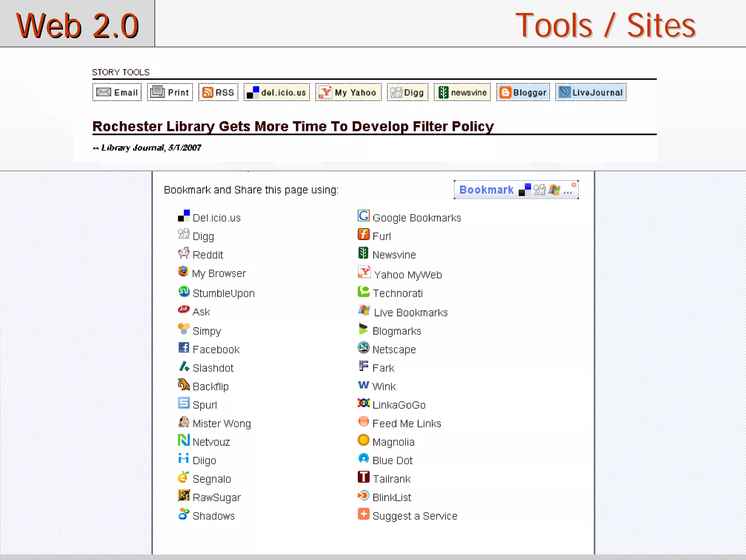The width and height of the screenshot is (746, 560).
Task: Click the Tailrank icon
Action: pyautogui.click(x=363, y=477)
